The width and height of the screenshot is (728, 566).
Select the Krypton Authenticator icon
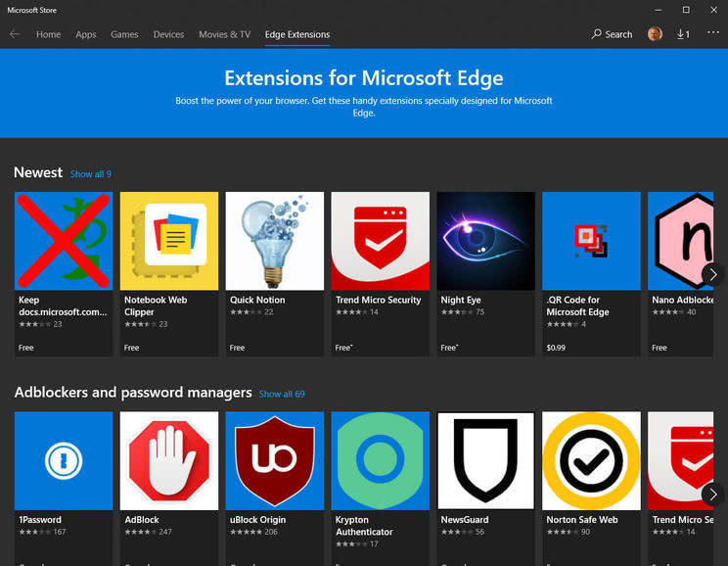pyautogui.click(x=380, y=460)
